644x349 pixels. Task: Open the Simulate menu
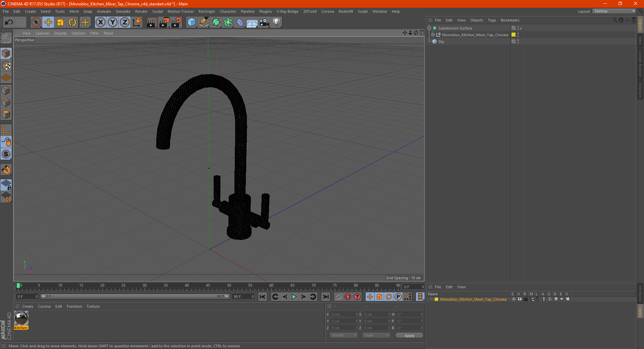[123, 11]
